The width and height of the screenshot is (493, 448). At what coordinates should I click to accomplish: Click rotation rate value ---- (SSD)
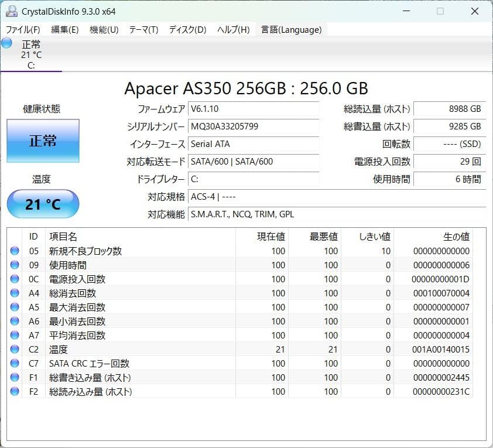click(450, 144)
